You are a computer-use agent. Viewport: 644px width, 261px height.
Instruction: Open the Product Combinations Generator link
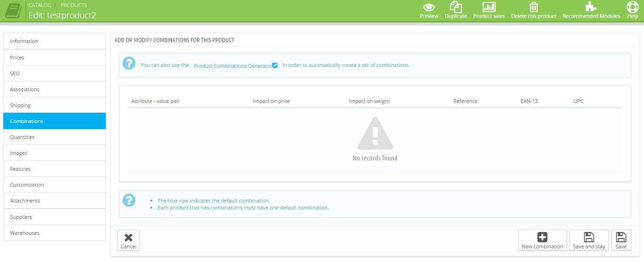(x=235, y=66)
